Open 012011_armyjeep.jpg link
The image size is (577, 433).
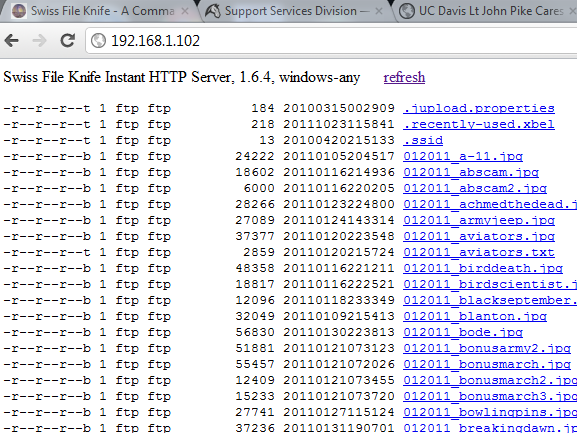(x=479, y=220)
